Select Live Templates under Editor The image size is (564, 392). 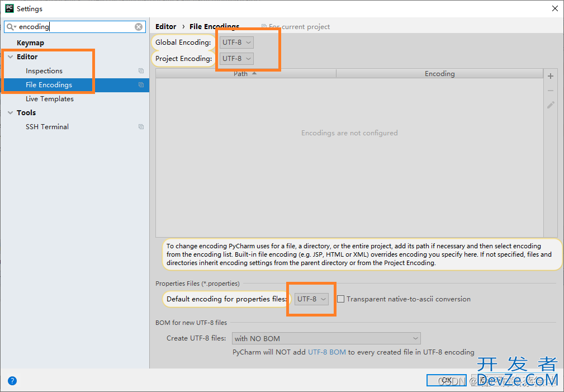click(50, 98)
